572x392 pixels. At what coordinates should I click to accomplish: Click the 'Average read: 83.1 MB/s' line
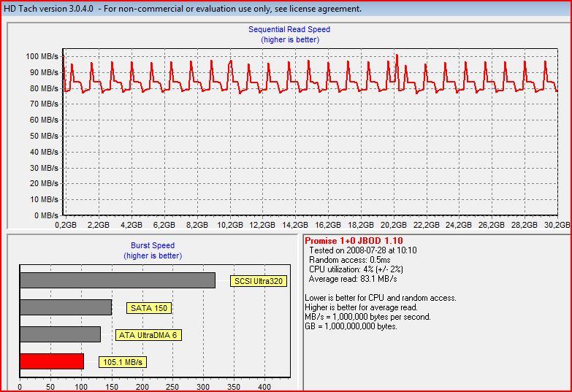coord(353,279)
